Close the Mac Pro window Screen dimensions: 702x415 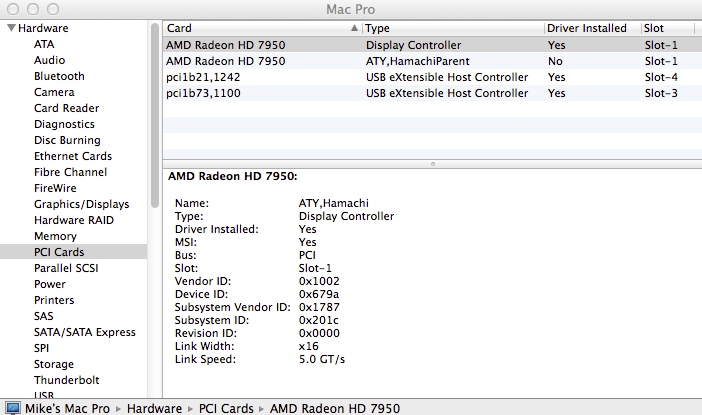13,9
